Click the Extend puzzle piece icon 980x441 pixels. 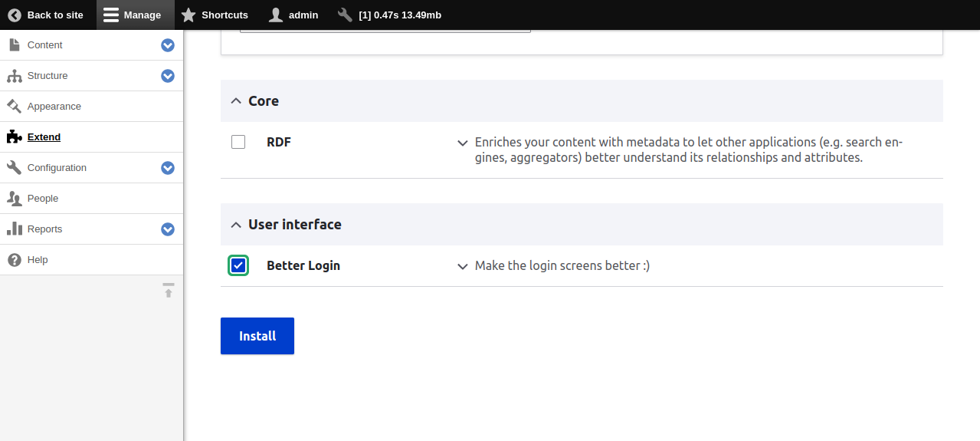point(14,137)
